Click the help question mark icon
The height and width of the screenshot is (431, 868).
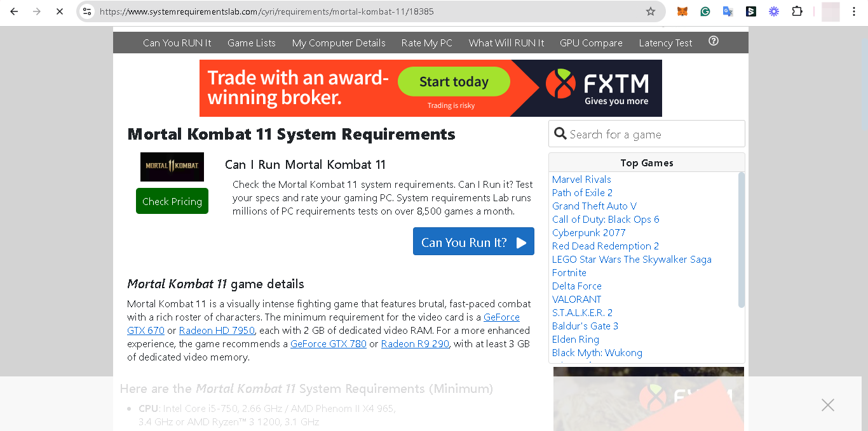point(714,41)
